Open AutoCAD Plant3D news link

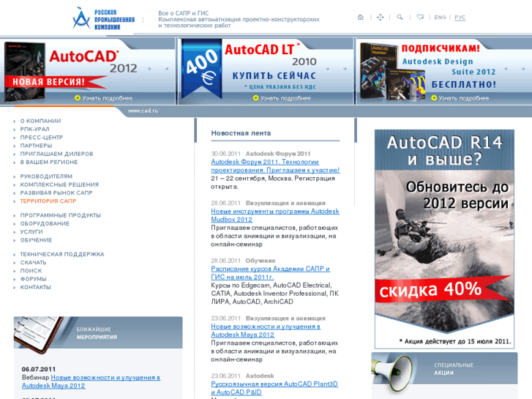pos(274,388)
